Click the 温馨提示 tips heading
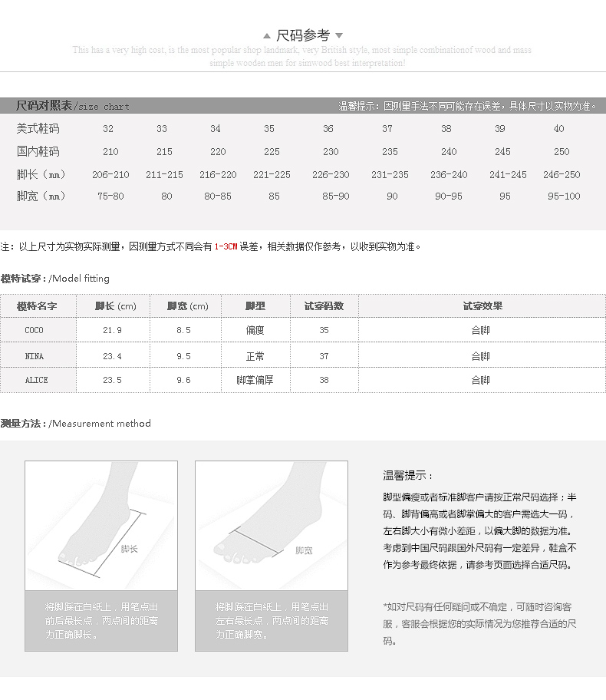The width and height of the screenshot is (606, 700). tap(408, 475)
